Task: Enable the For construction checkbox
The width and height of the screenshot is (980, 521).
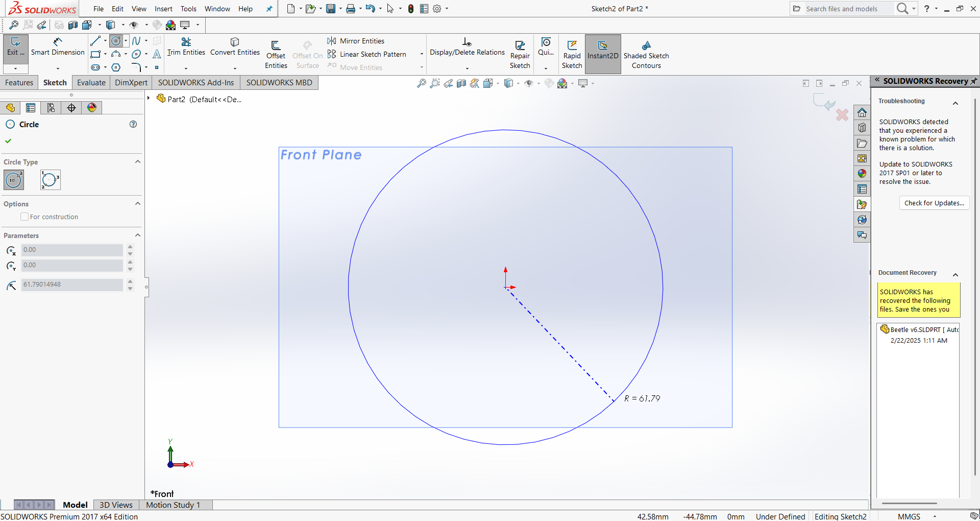Action: (24, 217)
